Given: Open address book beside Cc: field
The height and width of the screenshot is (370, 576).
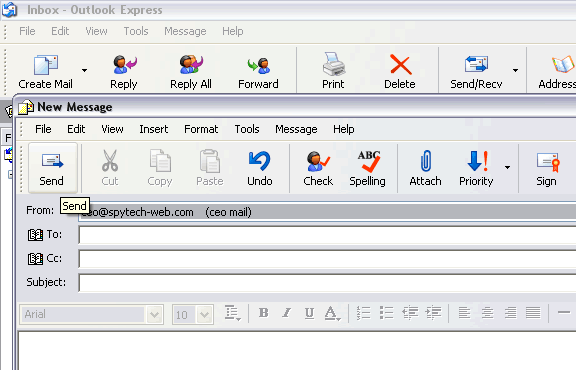Looking at the screenshot, I should pos(35,259).
